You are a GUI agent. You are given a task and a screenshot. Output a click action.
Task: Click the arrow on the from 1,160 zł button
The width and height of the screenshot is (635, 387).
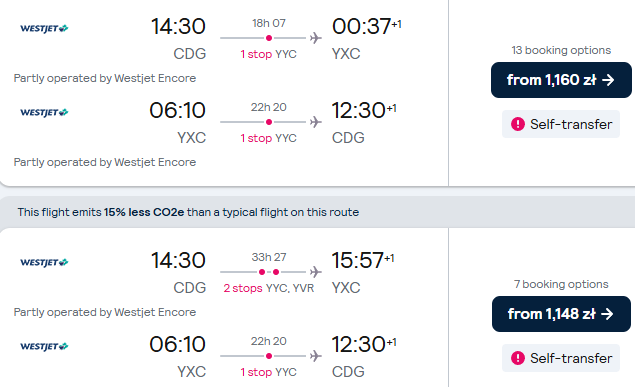[608, 80]
